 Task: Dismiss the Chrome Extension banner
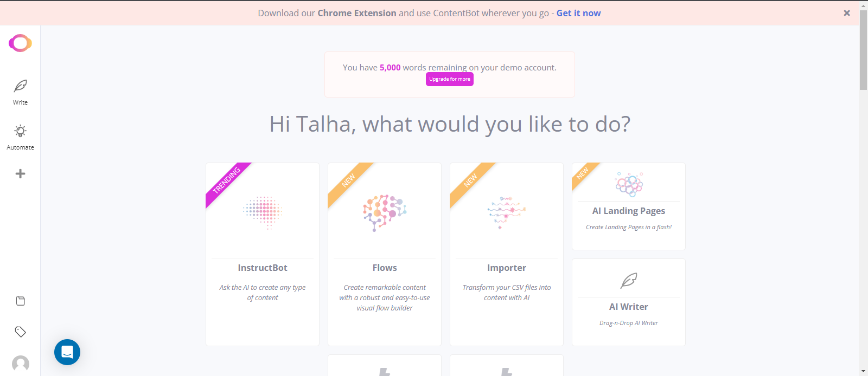coord(846,13)
